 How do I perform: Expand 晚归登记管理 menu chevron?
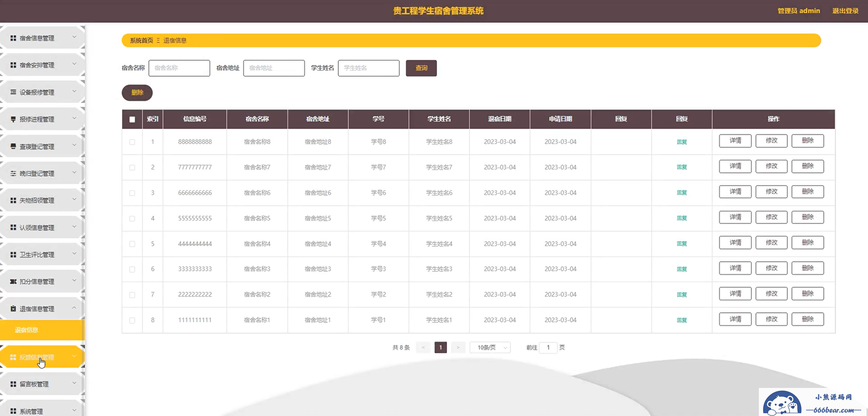[74, 172]
